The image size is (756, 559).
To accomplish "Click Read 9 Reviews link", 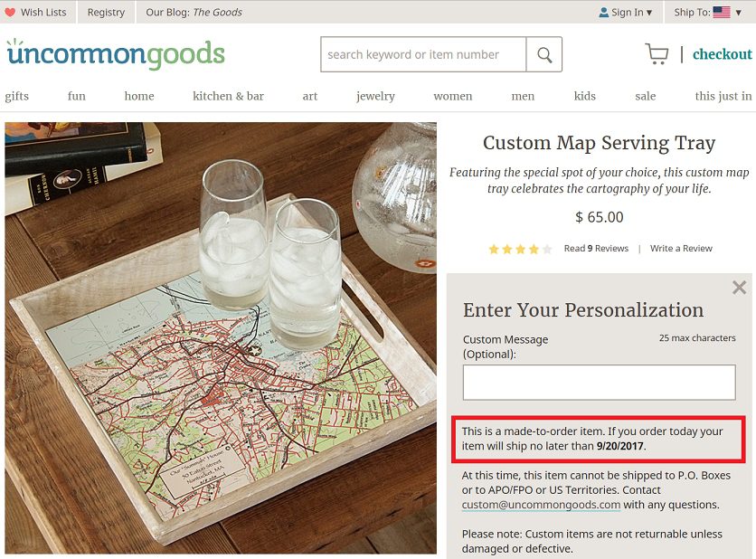I will click(x=596, y=249).
